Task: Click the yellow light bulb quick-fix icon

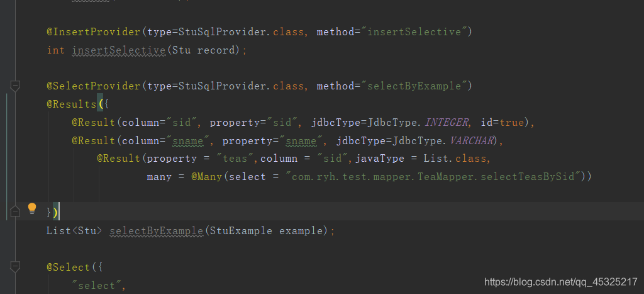Action: tap(32, 209)
